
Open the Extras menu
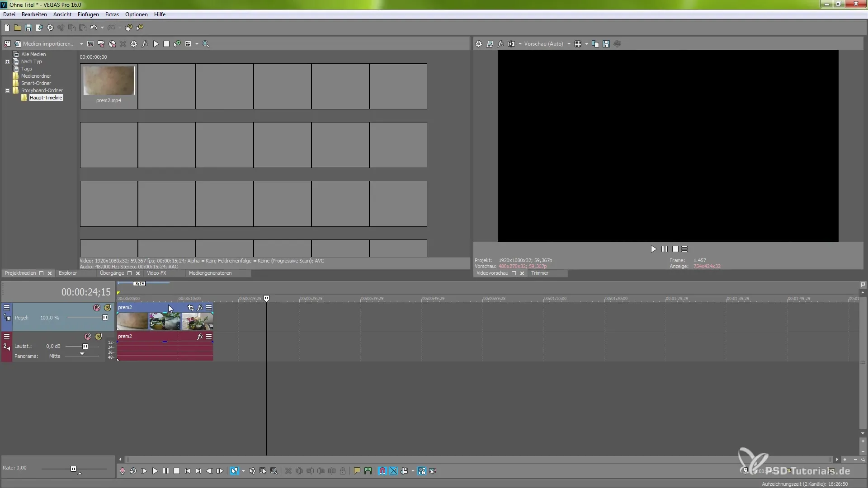coord(112,14)
